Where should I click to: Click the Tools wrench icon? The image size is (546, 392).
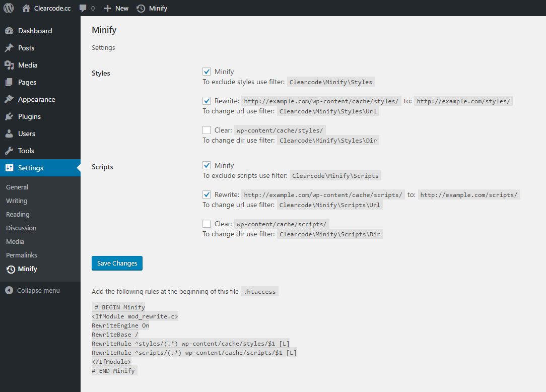point(9,151)
